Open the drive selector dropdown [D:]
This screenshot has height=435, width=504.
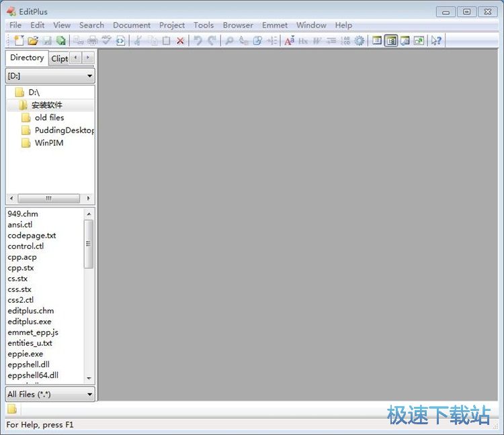tap(50, 77)
